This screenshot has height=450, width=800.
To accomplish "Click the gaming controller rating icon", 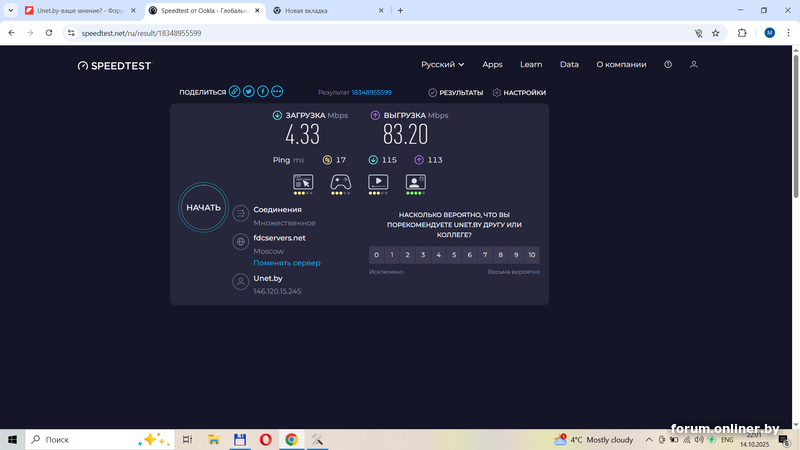I will (340, 184).
